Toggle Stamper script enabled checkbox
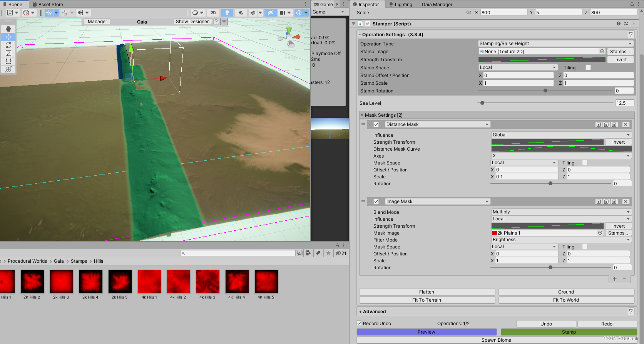The height and width of the screenshot is (344, 644). tap(368, 23)
